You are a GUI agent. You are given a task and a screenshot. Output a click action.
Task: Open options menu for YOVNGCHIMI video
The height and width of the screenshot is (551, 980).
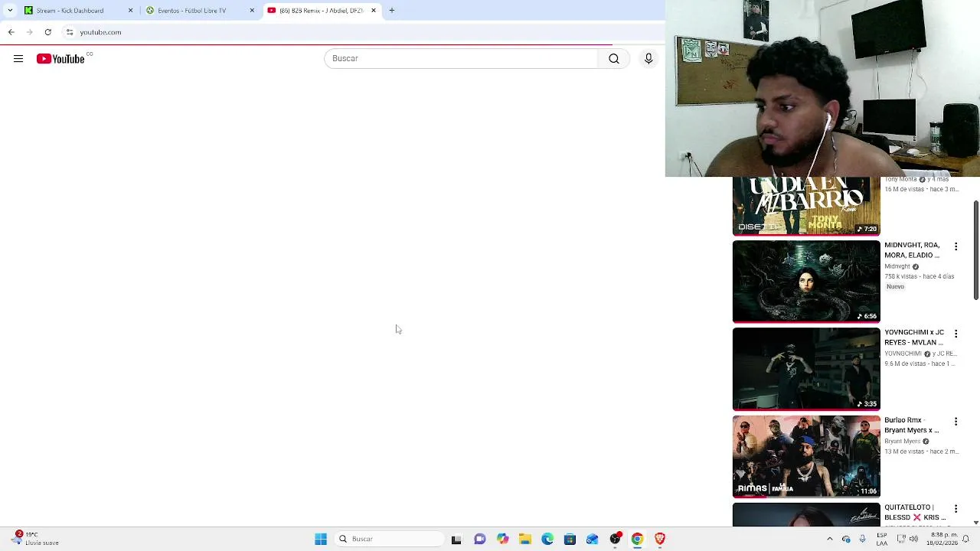955,334
